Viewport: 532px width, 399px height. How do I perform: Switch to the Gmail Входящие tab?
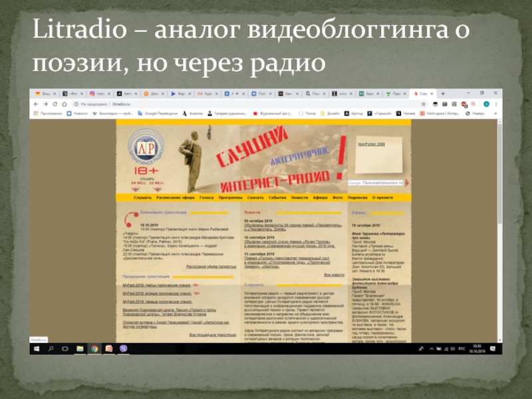tap(45, 94)
